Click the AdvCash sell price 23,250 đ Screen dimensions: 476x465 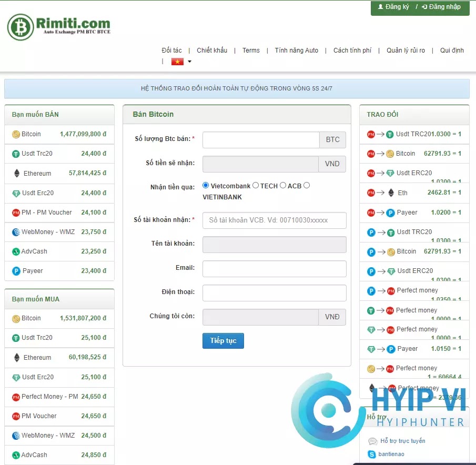point(94,251)
